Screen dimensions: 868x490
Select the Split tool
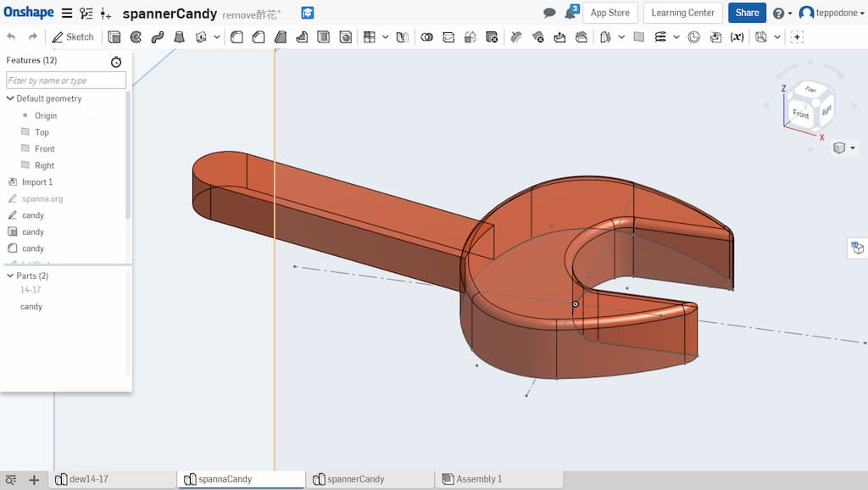click(448, 37)
